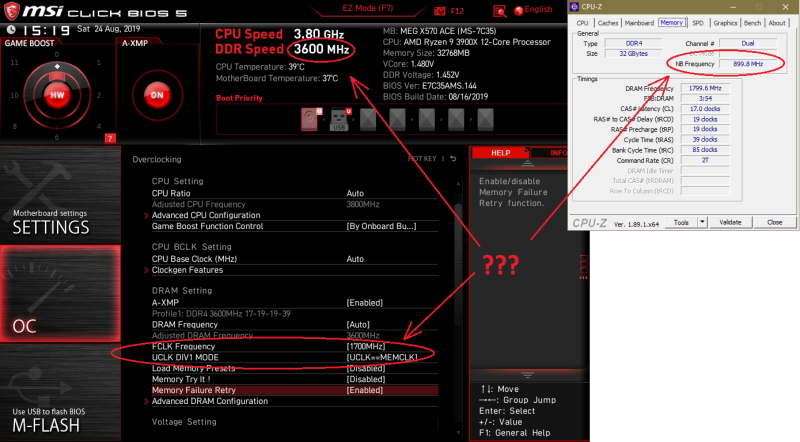
Task: Click the MSI dragon shield logo
Action: (11, 11)
